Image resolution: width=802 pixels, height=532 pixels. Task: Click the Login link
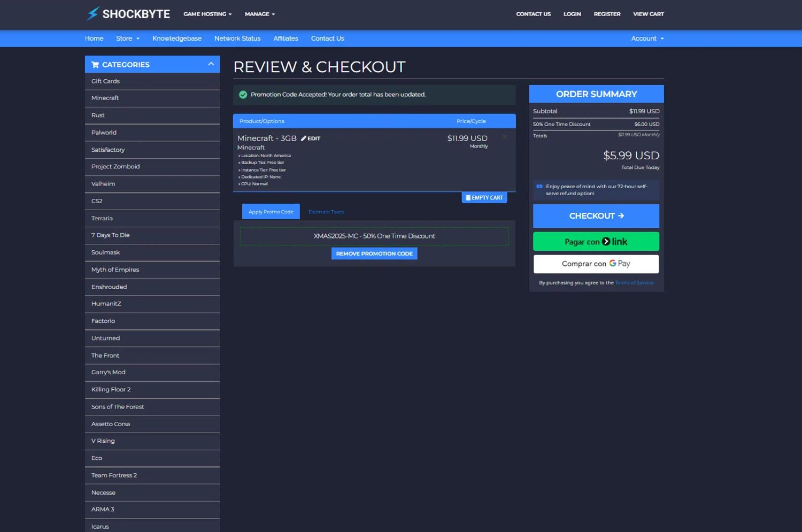coord(572,14)
